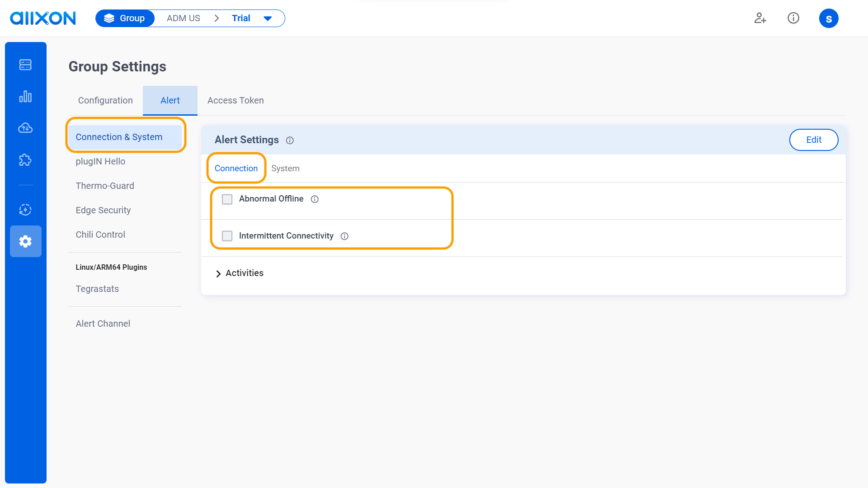Select the Tegrastats plugin entry
The height and width of the screenshot is (488, 868).
pyautogui.click(x=97, y=289)
